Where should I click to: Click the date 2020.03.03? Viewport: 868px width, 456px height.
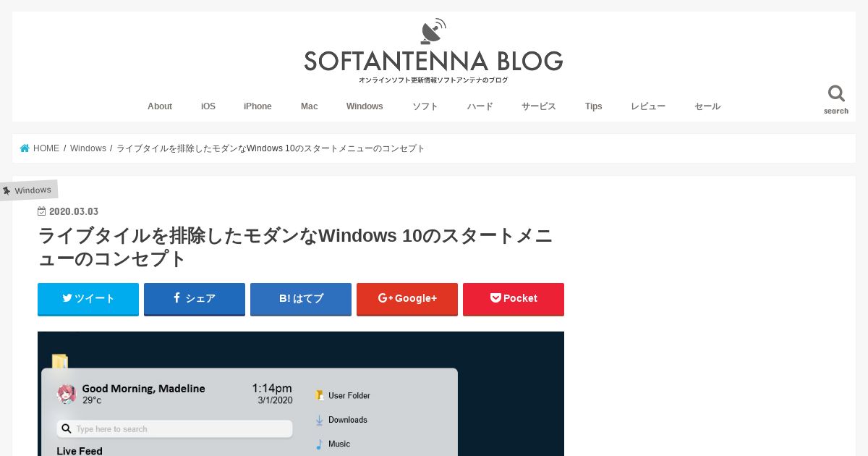pyautogui.click(x=74, y=211)
